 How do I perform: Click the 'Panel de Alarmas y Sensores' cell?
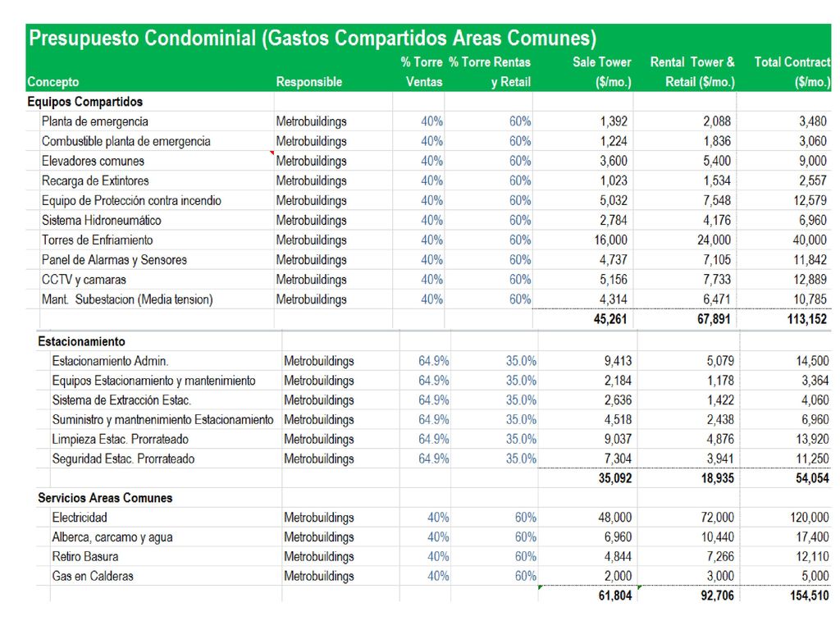114,260
